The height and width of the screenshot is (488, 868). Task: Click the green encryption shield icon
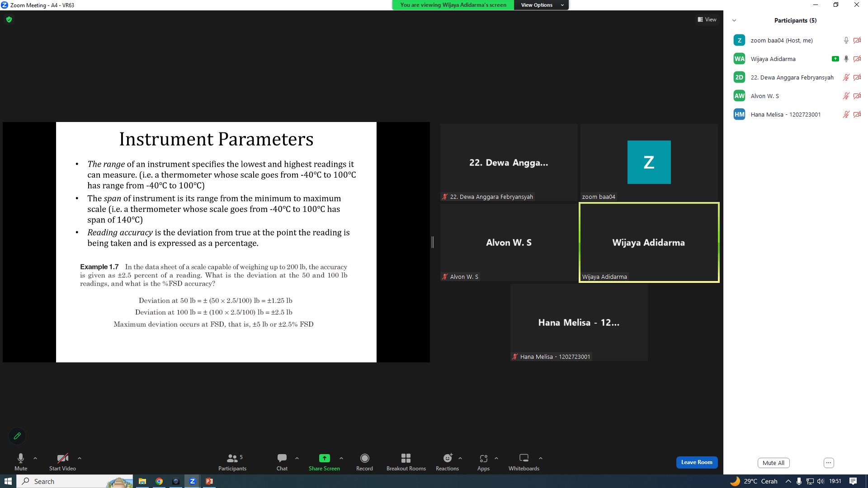point(9,19)
